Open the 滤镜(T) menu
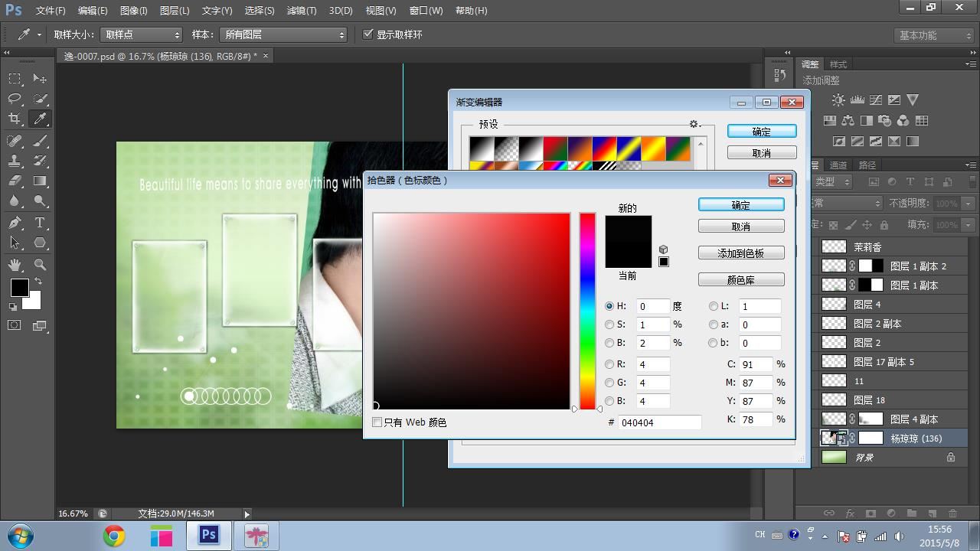The image size is (980, 551). tap(301, 11)
